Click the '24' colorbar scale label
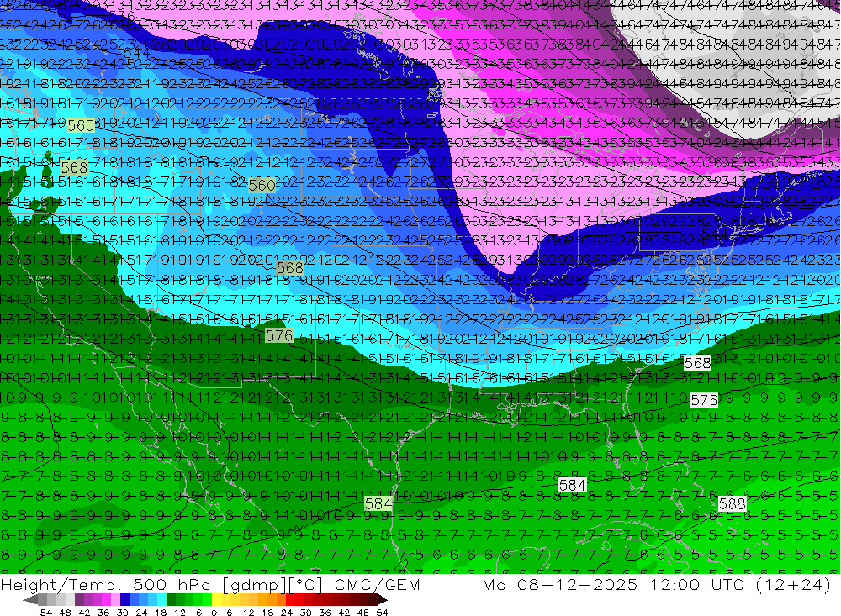Viewport: 841px width, 616px height. (287, 613)
